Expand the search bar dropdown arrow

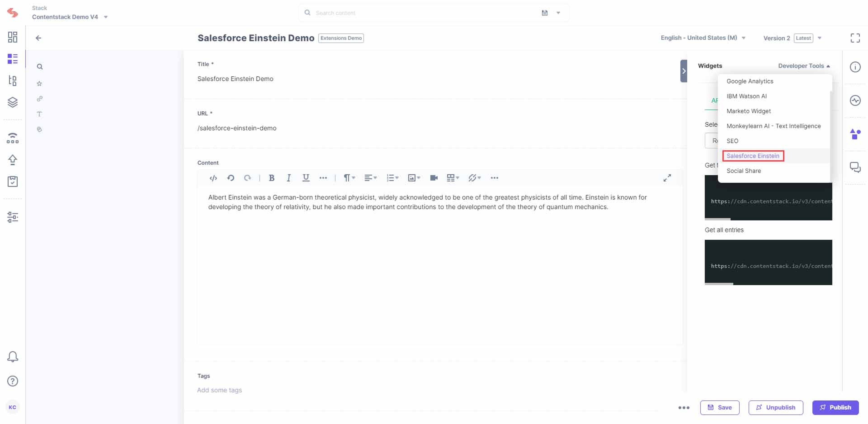click(558, 13)
